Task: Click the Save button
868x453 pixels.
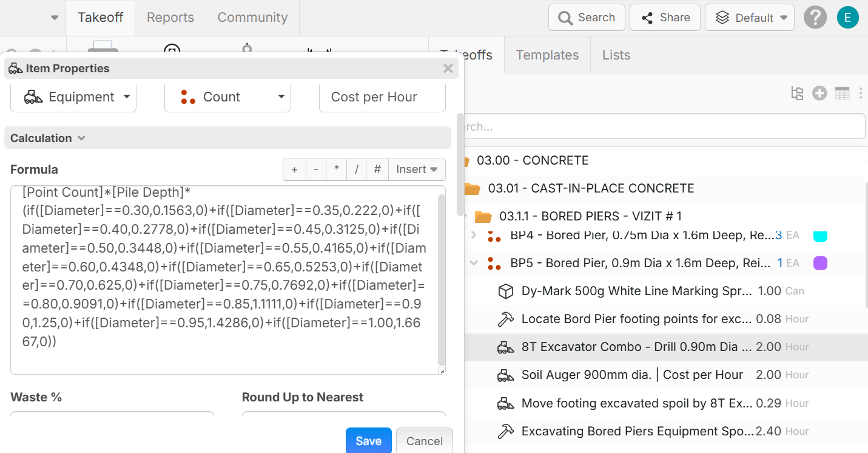Action: [x=368, y=441]
